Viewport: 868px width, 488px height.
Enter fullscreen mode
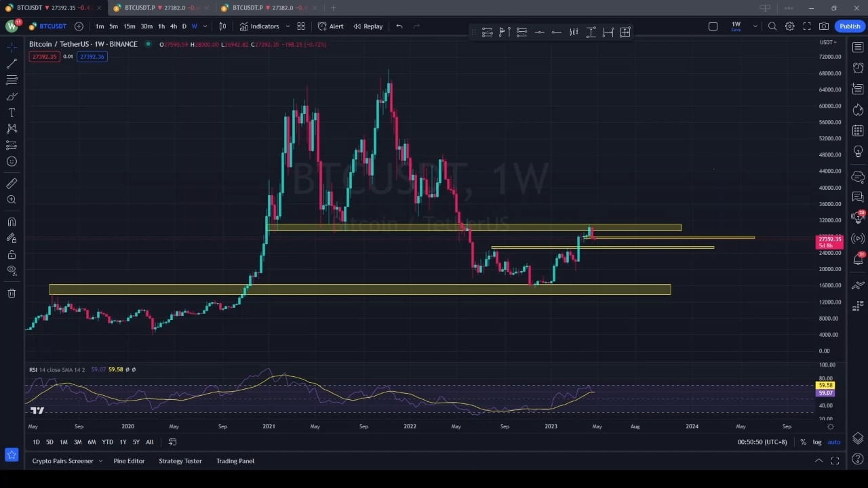tap(807, 26)
